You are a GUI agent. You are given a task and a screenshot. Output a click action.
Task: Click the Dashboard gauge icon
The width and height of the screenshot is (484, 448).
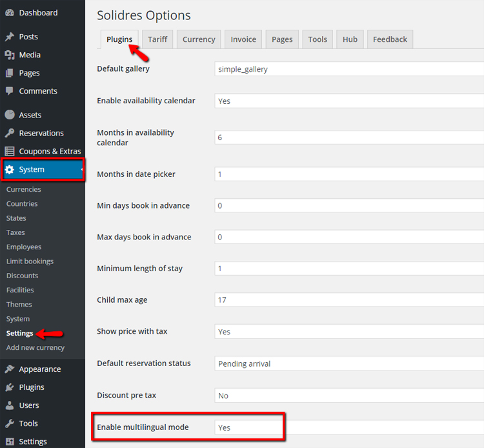[10, 13]
